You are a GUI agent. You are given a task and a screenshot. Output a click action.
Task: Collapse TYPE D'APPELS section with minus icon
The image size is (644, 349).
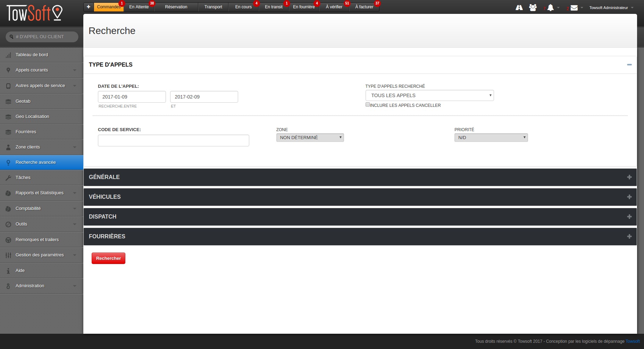(629, 65)
